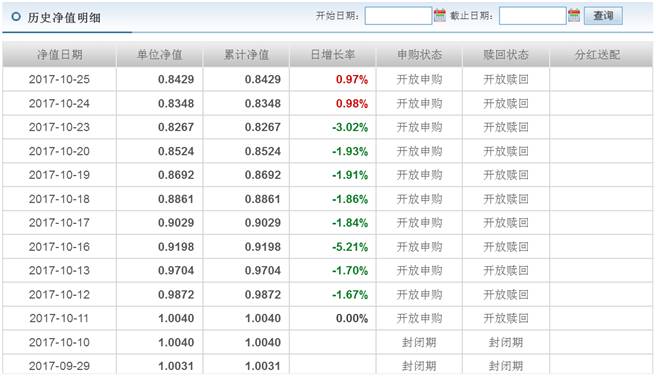Image resolution: width=656 pixels, height=378 pixels.
Task: Select the date 2017-10-16
Action: [x=59, y=247]
